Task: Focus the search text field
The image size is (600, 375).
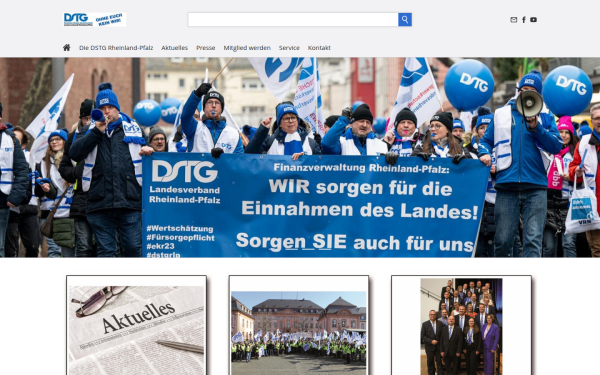Action: (x=293, y=20)
